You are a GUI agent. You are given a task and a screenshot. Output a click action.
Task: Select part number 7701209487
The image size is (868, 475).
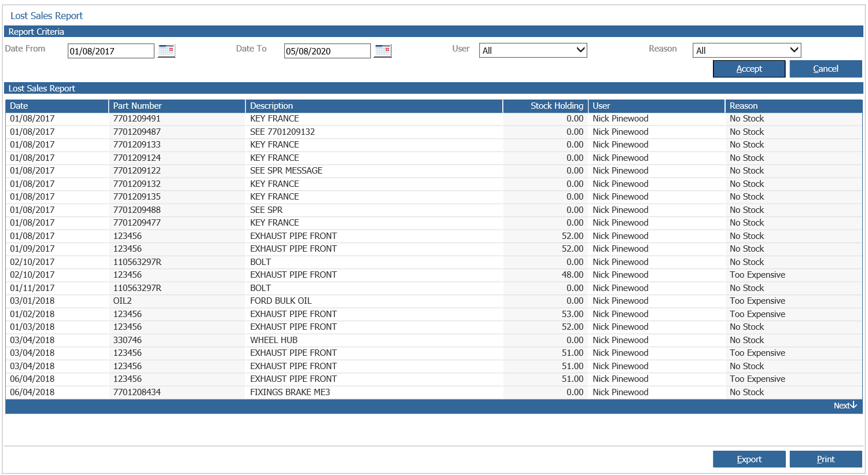pos(137,132)
